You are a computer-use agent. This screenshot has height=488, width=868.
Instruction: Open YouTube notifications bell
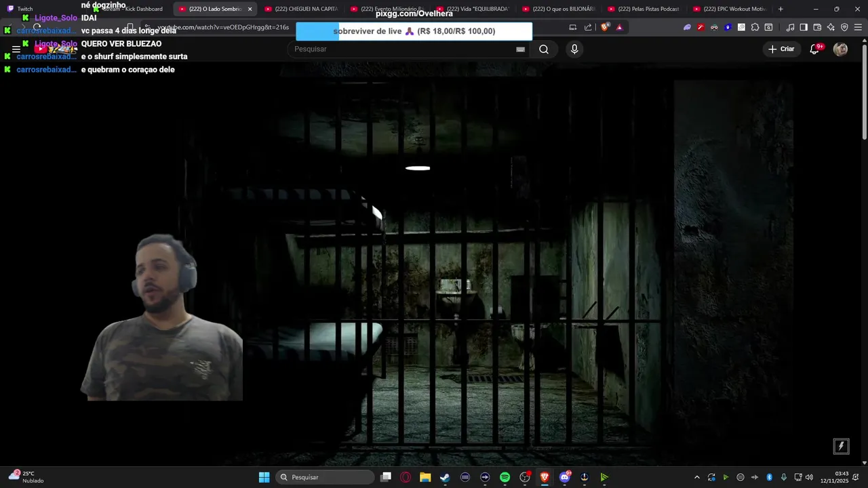pos(815,49)
